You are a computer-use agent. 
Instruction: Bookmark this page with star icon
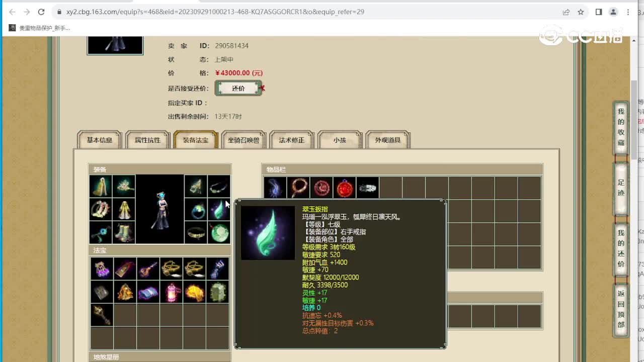pyautogui.click(x=581, y=12)
